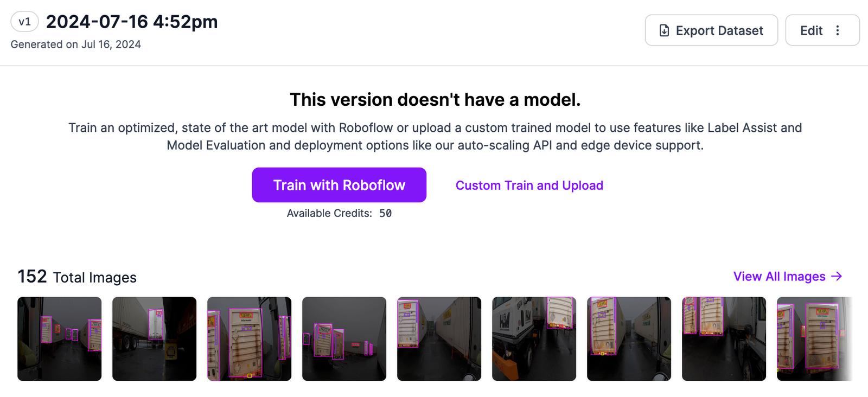The width and height of the screenshot is (868, 397).
Task: Click the arrow icon next to View All Images
Action: pyautogui.click(x=837, y=277)
